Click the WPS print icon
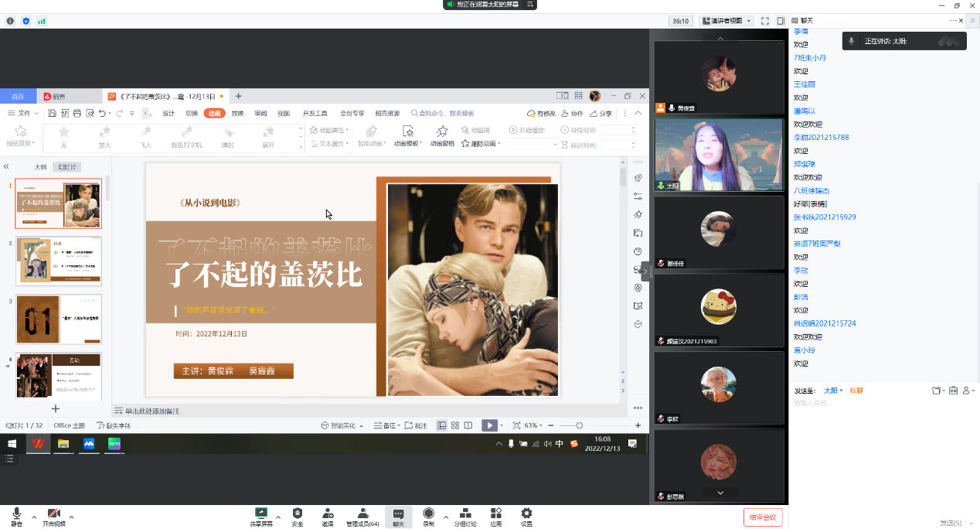This screenshot has width=980, height=529. (77, 114)
